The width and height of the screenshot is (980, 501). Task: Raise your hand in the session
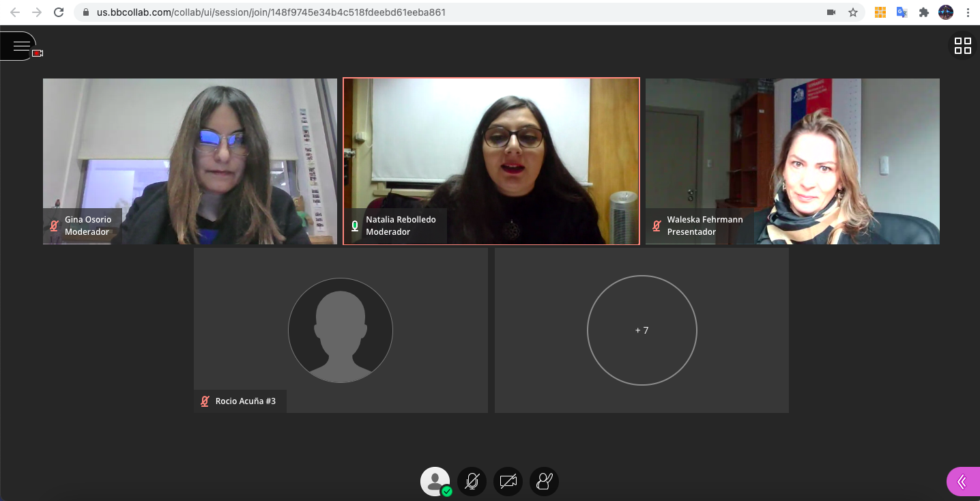(544, 481)
